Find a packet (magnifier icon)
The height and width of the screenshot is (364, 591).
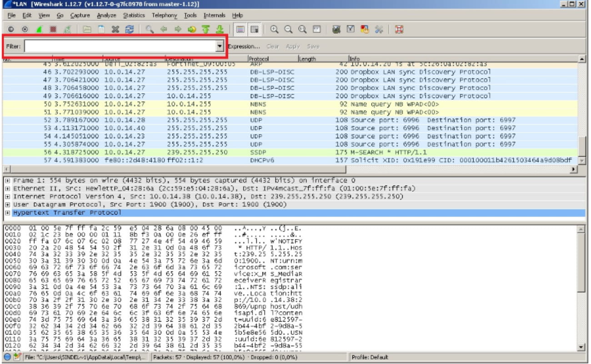tap(150, 30)
